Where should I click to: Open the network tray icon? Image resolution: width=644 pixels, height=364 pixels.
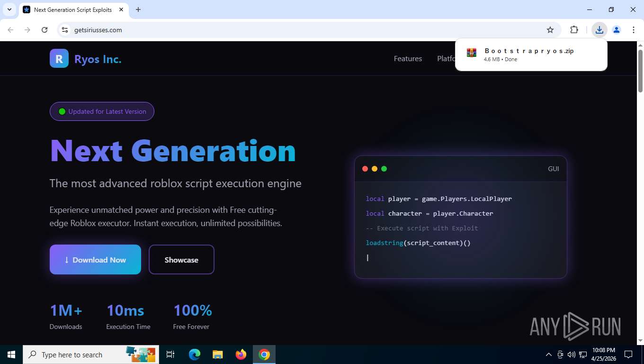pos(583,355)
